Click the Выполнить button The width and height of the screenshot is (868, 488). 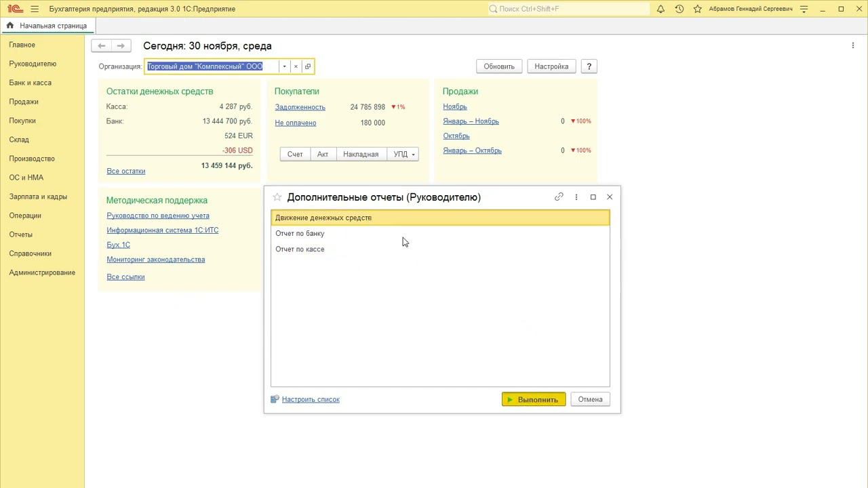pyautogui.click(x=534, y=399)
